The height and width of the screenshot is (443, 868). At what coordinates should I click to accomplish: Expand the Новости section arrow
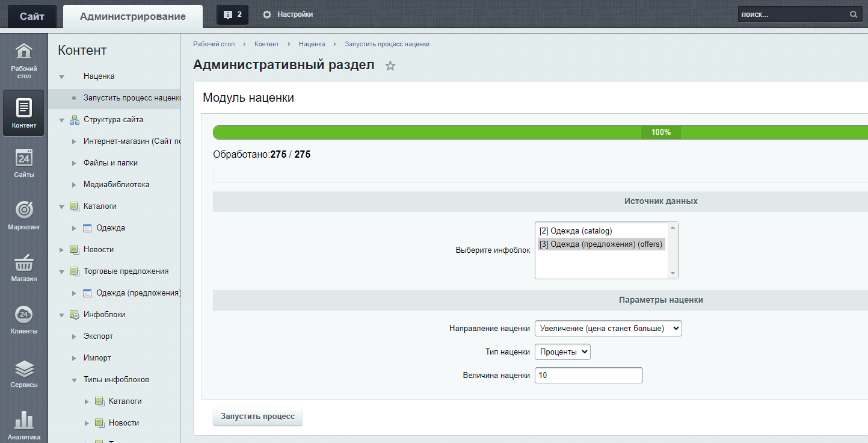point(61,250)
